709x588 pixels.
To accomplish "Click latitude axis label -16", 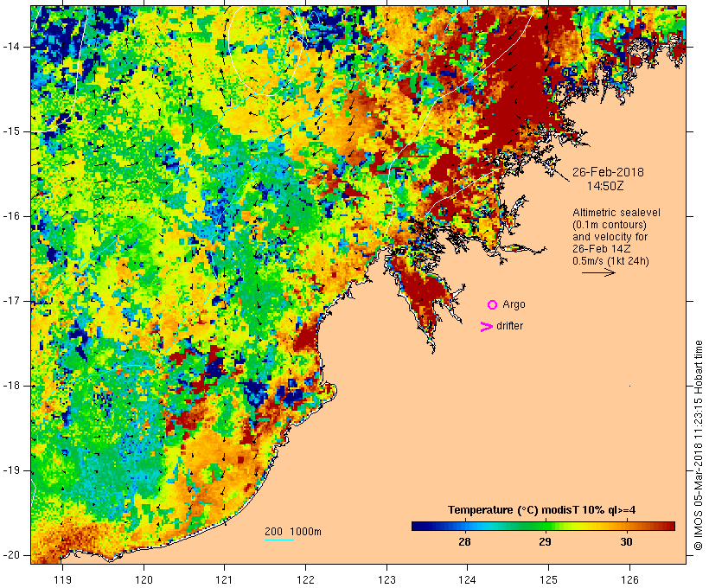I will [x=10, y=216].
